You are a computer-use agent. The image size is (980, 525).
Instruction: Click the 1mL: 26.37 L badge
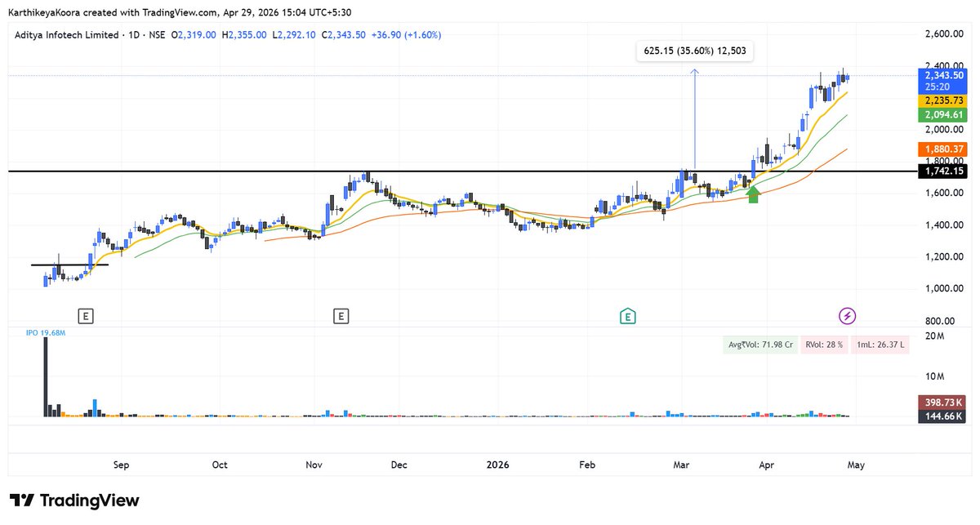pyautogui.click(x=880, y=345)
